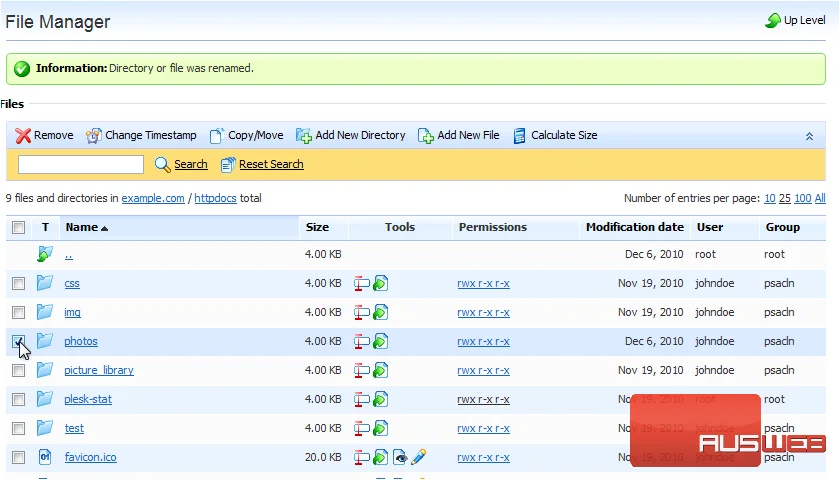Tick the checkbox for the css directory
Screen dimensions: 840x480
(19, 283)
